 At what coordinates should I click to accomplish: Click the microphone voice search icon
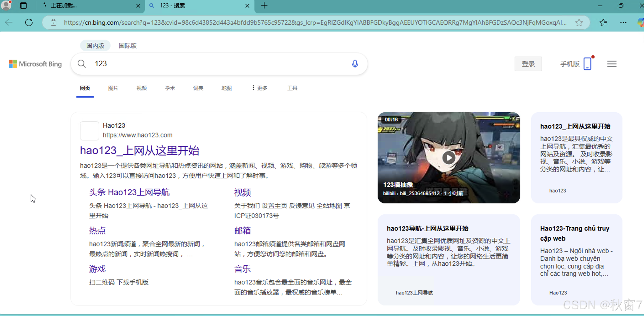coord(355,64)
